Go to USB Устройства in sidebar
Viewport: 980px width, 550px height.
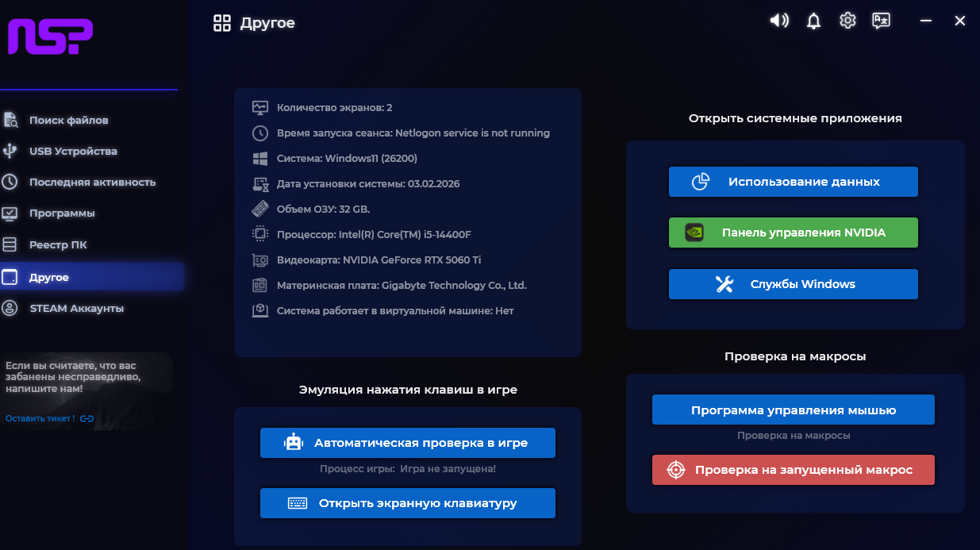[73, 152]
